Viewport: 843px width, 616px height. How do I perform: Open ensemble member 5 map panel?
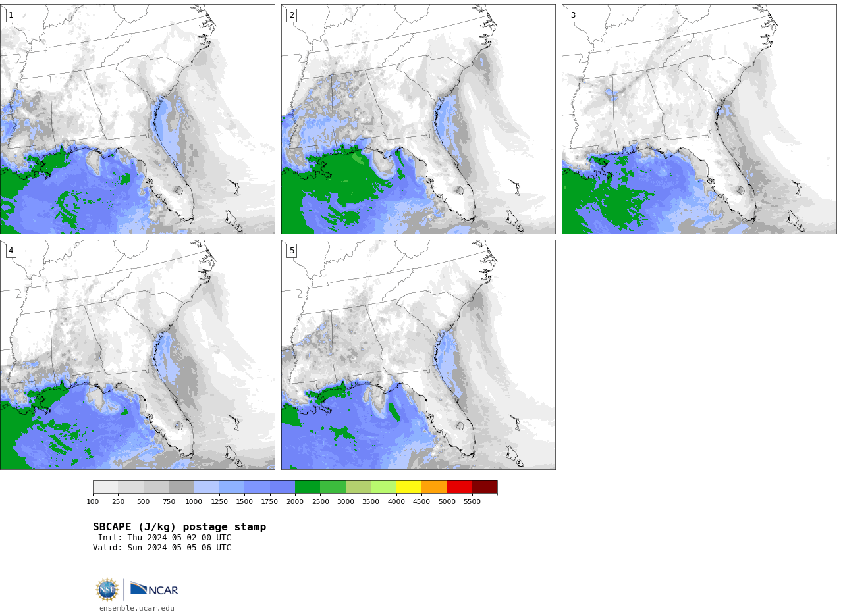coord(418,355)
